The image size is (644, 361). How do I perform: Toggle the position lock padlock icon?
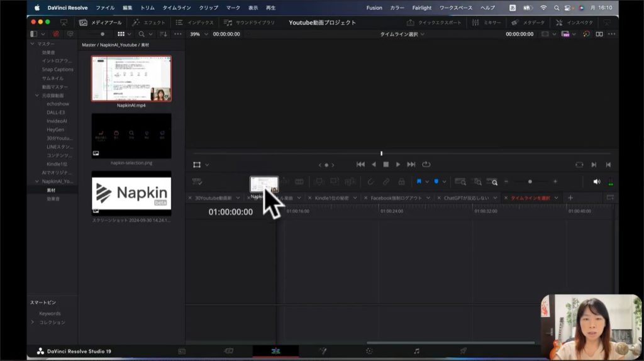401,182
